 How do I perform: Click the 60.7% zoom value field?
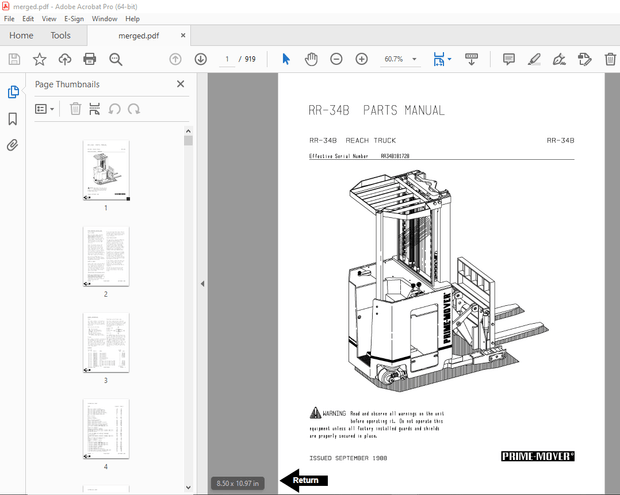point(394,59)
